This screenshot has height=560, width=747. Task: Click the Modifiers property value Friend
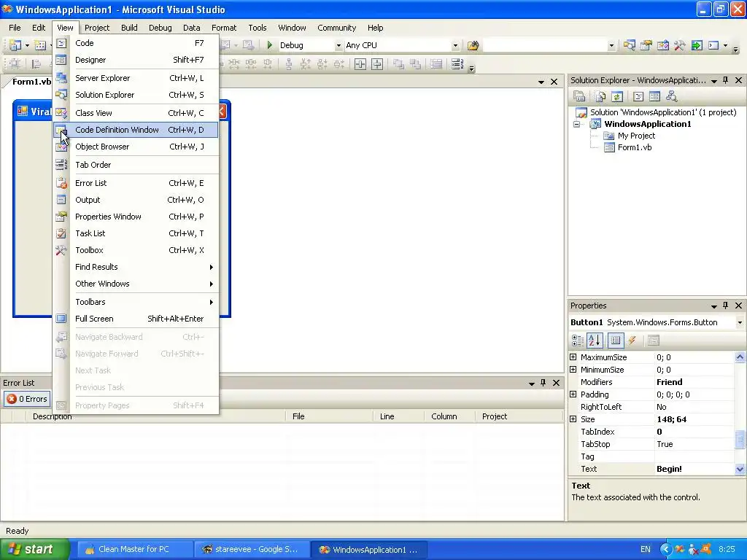[x=670, y=382]
